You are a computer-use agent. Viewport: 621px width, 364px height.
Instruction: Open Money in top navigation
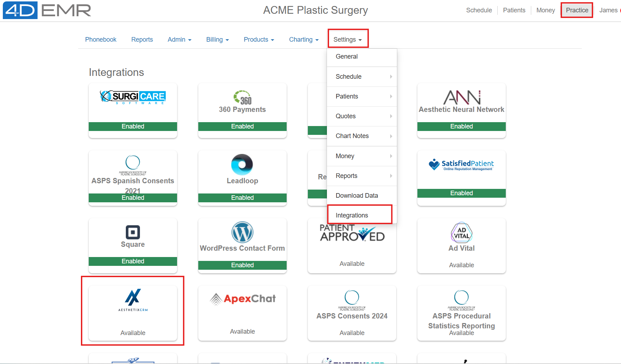(x=546, y=10)
